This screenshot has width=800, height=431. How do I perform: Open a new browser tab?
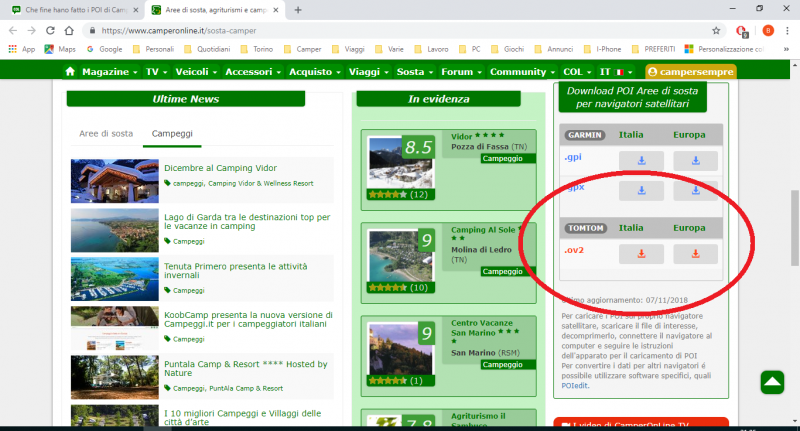coord(298,9)
